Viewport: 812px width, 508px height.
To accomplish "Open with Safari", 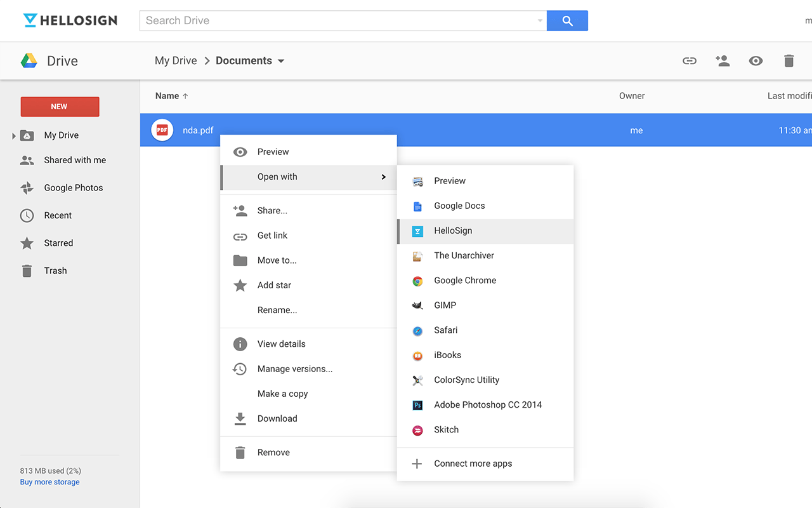I will (485, 330).
